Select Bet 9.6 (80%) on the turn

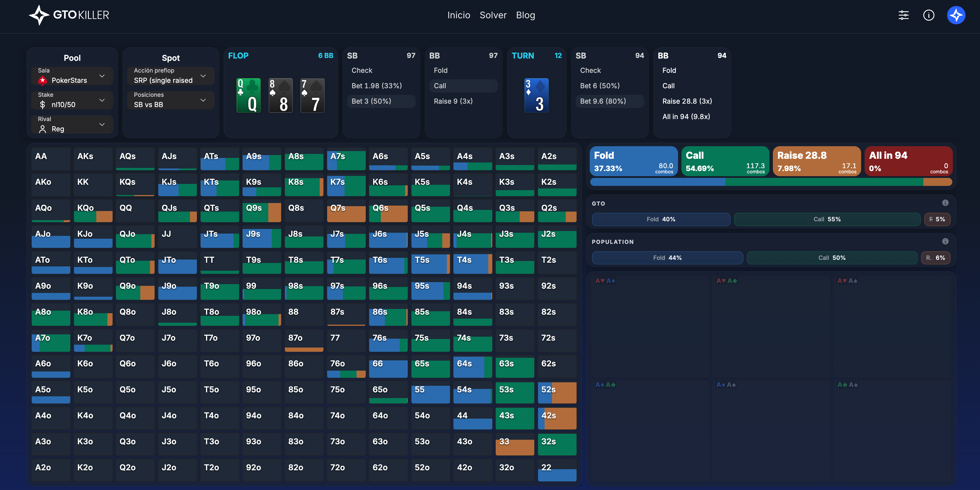pyautogui.click(x=609, y=101)
